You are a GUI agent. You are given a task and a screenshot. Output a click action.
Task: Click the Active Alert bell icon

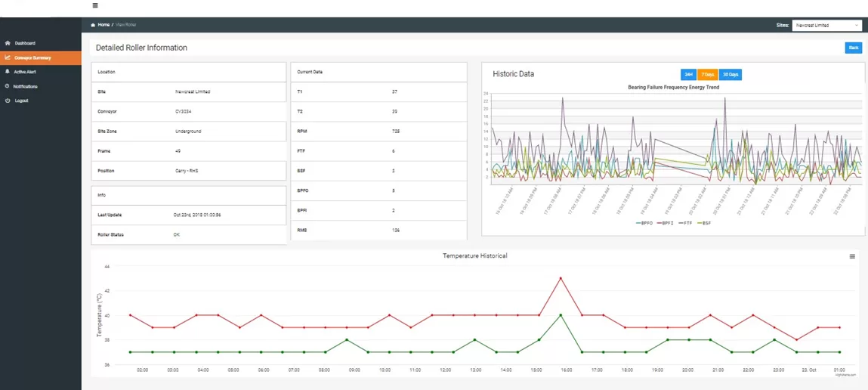coord(7,72)
